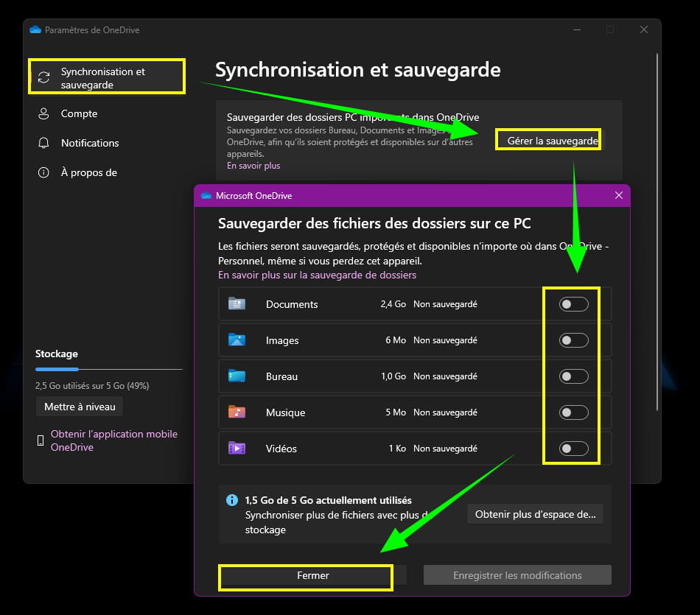Click the sync arrows sidebar icon

pyautogui.click(x=43, y=77)
